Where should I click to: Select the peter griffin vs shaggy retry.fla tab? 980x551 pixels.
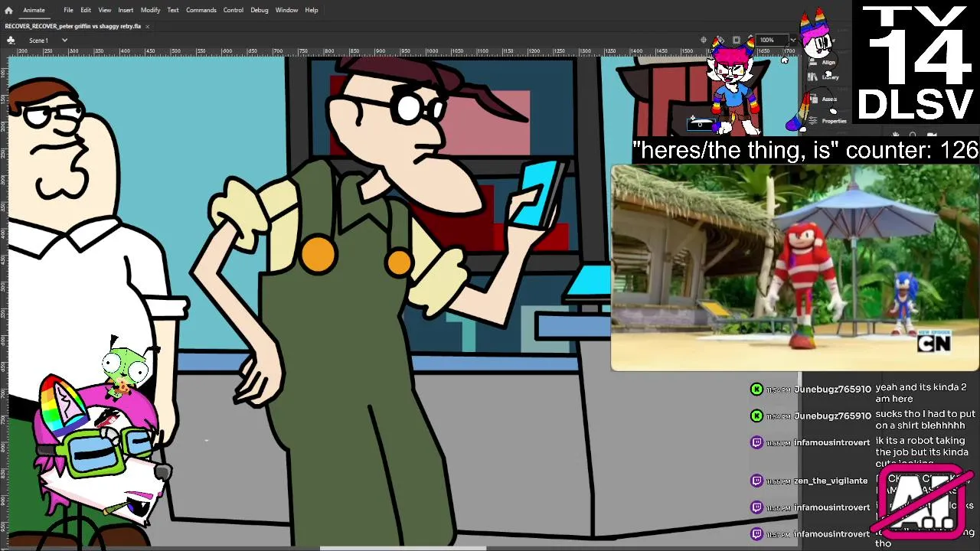[73, 26]
